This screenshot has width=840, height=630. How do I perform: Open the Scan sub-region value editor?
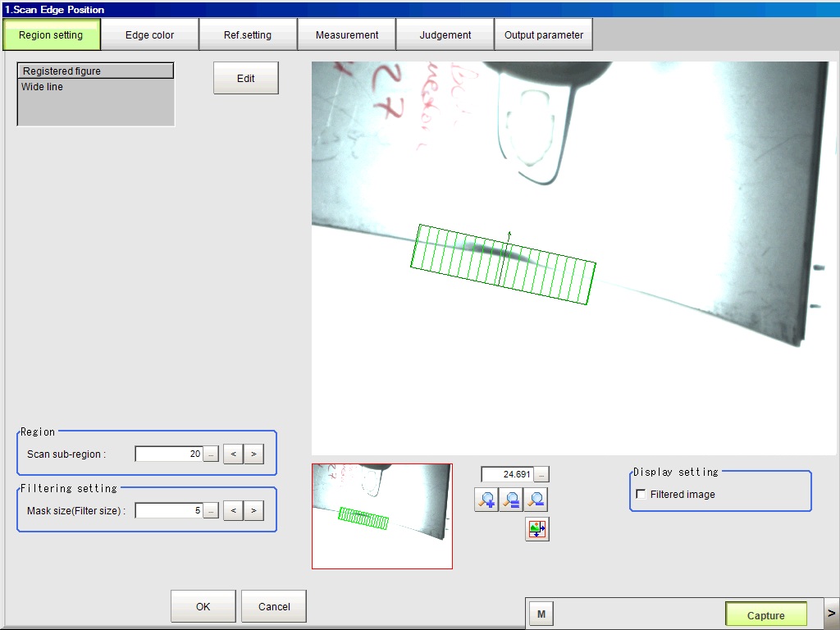pos(211,454)
